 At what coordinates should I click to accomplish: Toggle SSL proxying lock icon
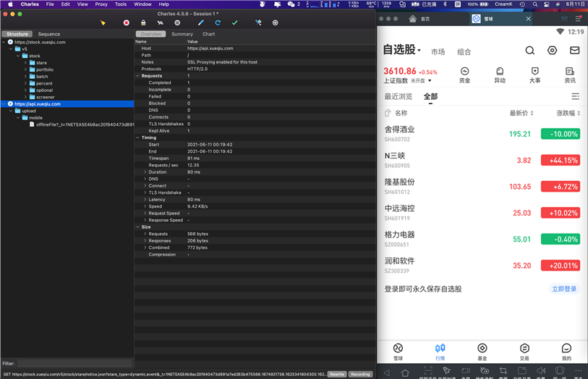tap(143, 23)
